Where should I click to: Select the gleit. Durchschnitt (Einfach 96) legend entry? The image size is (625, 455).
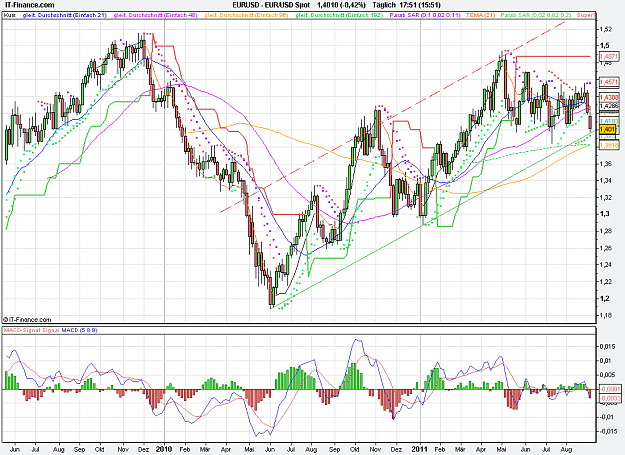(x=246, y=15)
